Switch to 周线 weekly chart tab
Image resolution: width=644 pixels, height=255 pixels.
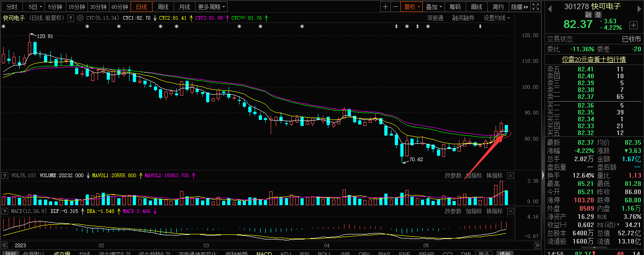tap(163, 7)
